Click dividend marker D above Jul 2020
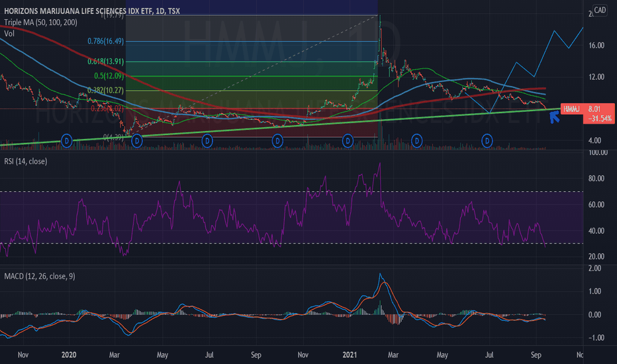 click(207, 140)
